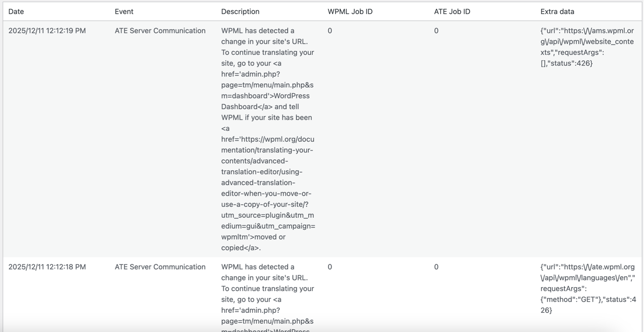Click first row's ATE Job ID value

click(x=436, y=31)
